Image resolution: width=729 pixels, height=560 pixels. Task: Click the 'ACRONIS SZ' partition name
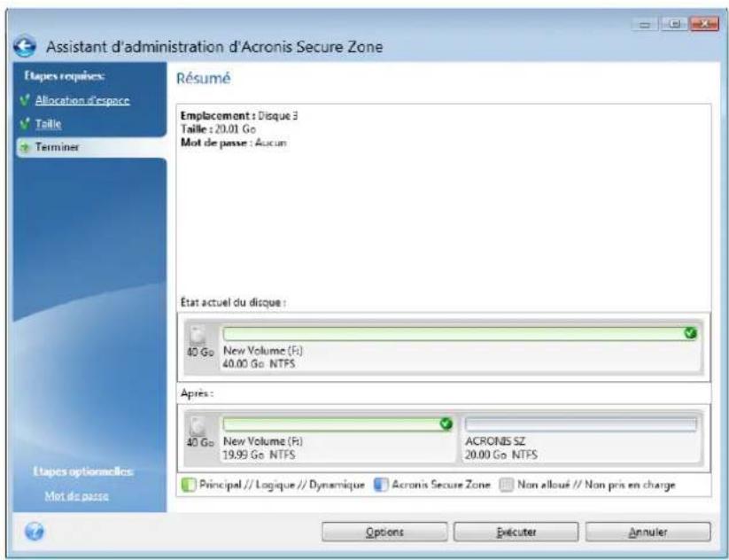pos(495,441)
